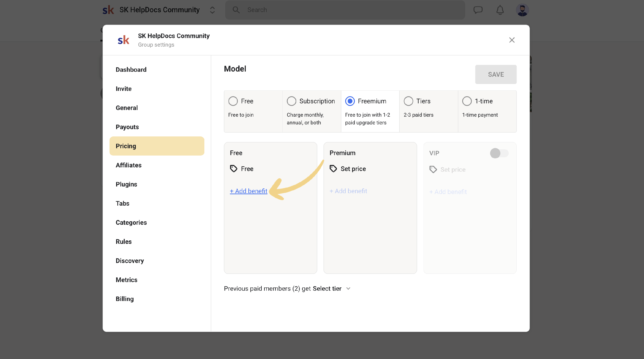644x359 pixels.
Task: Open the Affiliates settings section
Action: [129, 165]
